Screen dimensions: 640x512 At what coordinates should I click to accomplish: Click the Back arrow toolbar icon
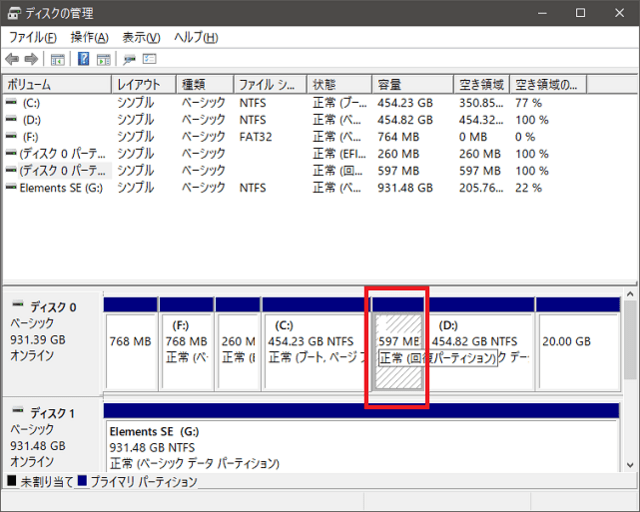pyautogui.click(x=12, y=59)
